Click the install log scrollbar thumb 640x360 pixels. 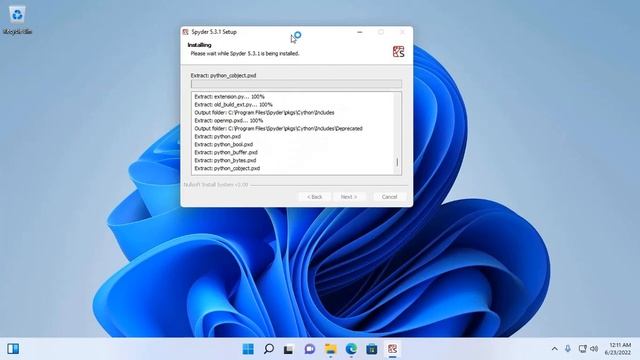click(397, 162)
